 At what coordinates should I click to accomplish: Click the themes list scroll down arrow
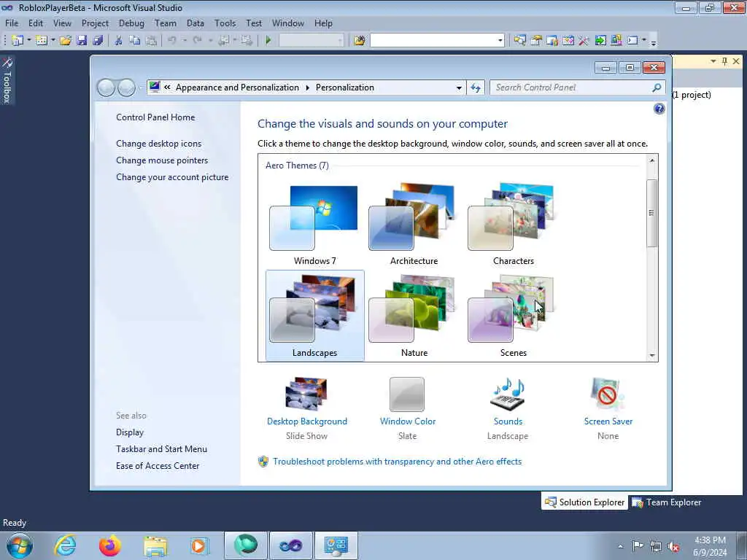(x=651, y=356)
